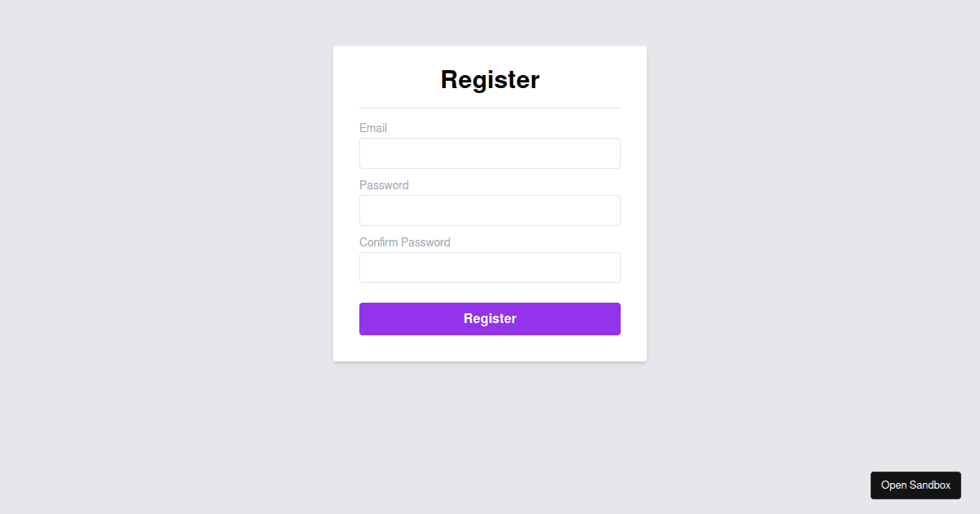Open Sandbox from the corner link
Viewport: 980px width, 514px height.
pyautogui.click(x=915, y=485)
